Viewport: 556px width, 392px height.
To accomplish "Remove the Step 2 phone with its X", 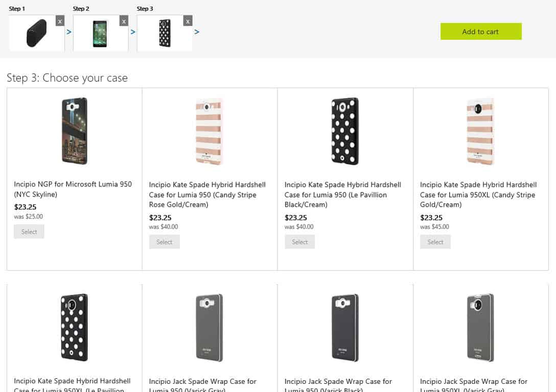I will point(124,21).
